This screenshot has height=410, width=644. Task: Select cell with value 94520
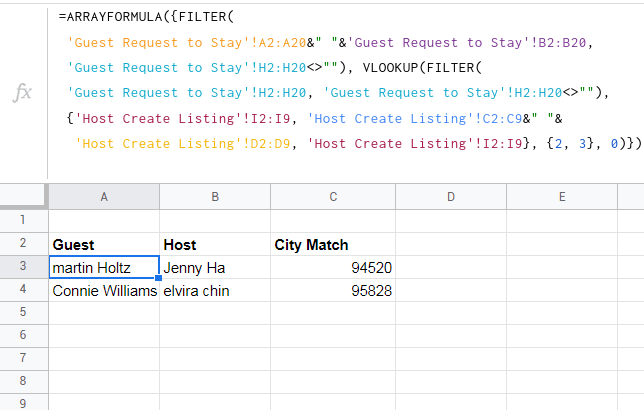point(333,267)
